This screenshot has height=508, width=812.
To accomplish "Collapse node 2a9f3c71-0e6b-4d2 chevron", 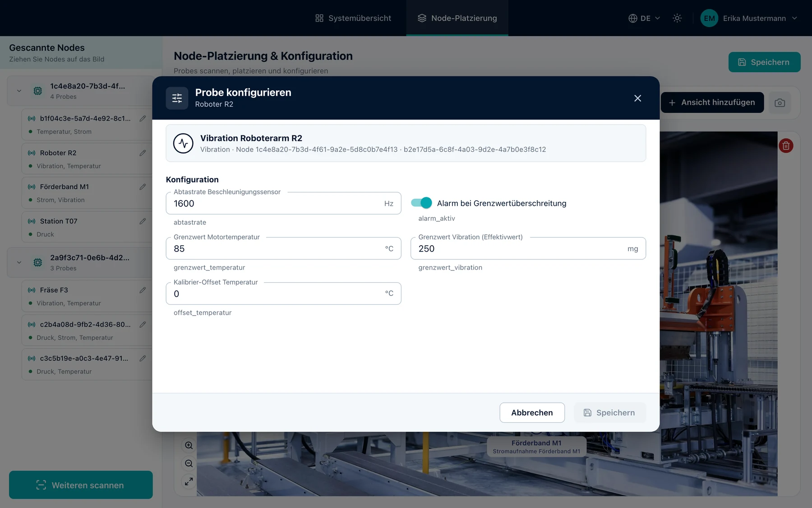I will coord(19,262).
